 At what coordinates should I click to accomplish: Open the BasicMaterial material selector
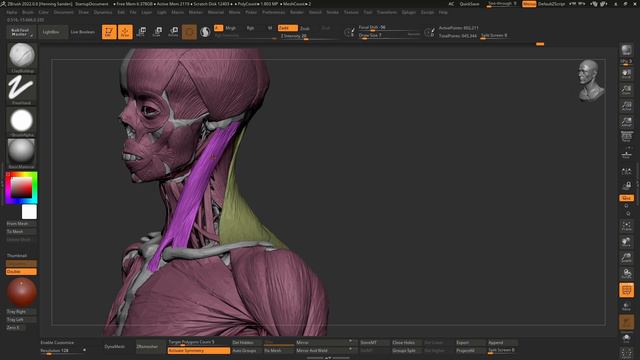pyautogui.click(x=22, y=153)
